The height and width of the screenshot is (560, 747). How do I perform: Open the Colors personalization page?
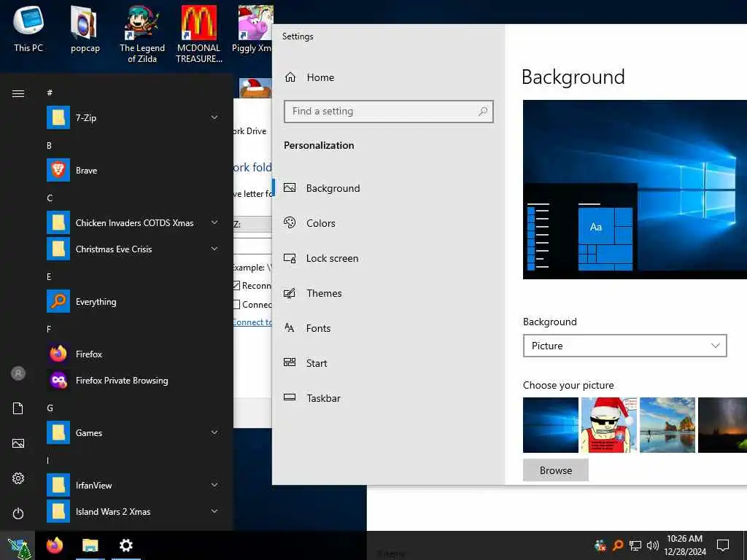coord(388,223)
